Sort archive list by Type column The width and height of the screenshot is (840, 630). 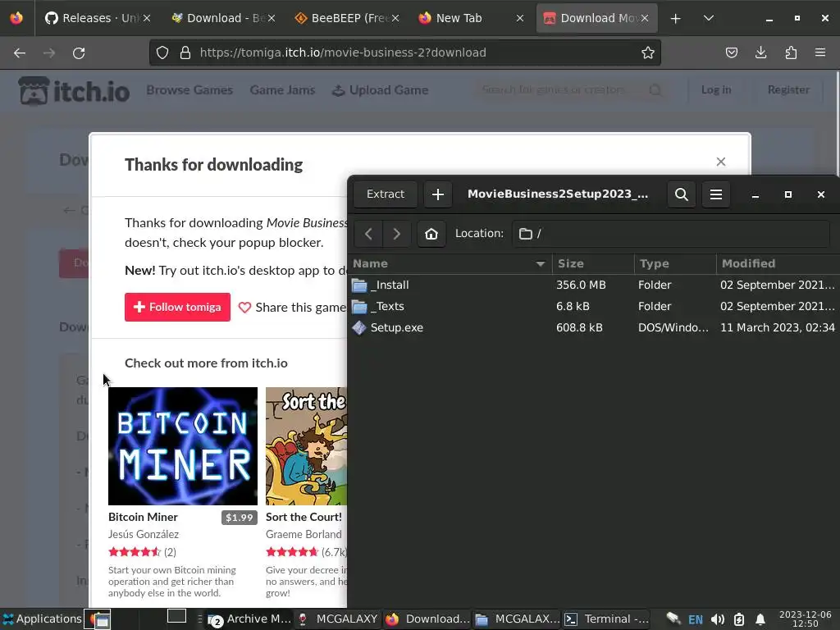pyautogui.click(x=675, y=263)
